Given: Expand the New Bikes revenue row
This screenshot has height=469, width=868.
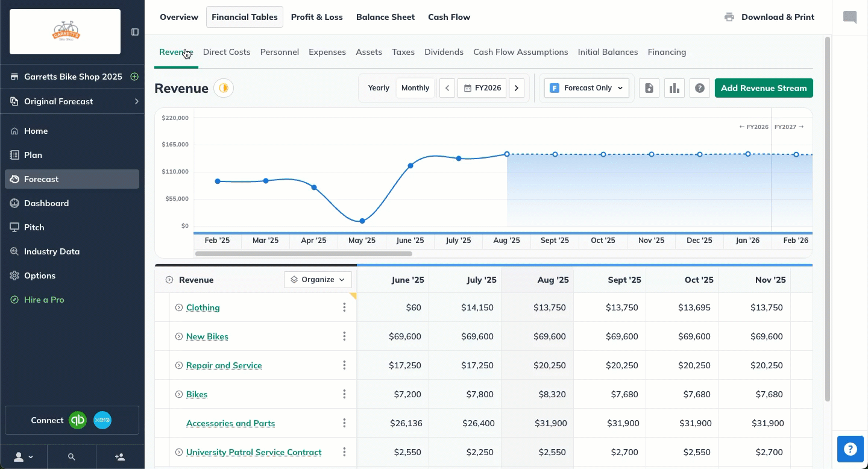Looking at the screenshot, I should click(x=179, y=336).
